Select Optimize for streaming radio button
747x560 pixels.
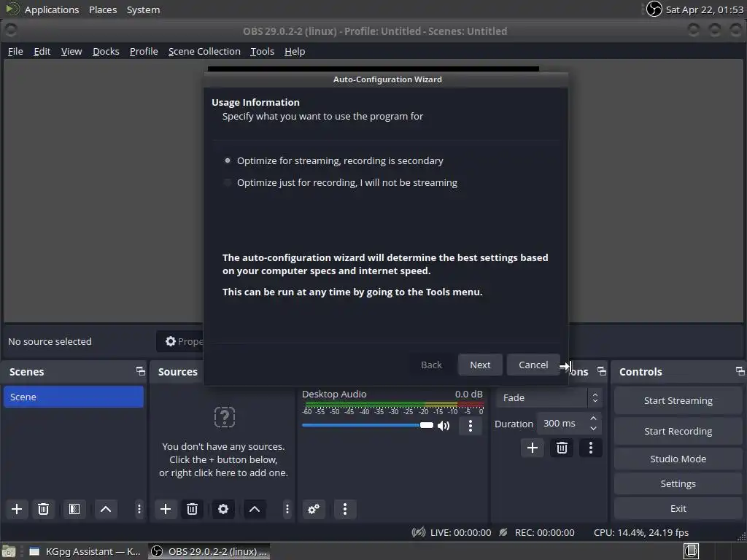point(228,160)
